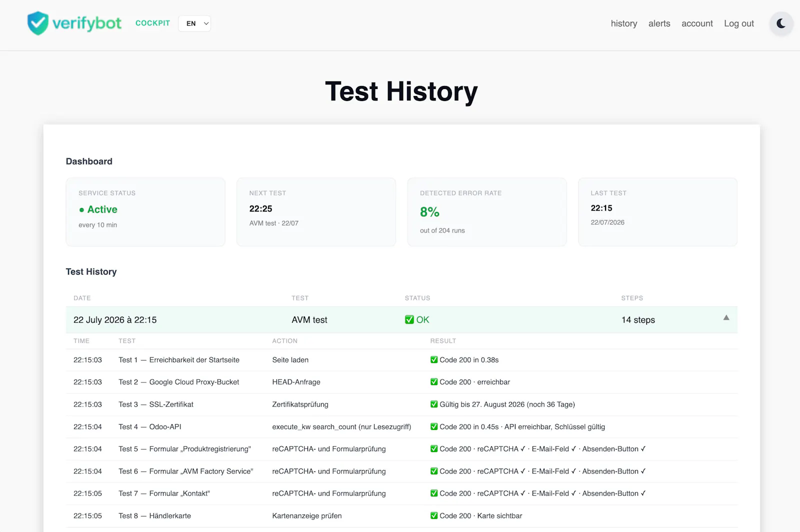Click 'out of 204 runs' text
This screenshot has width=800, height=532.
(442, 230)
